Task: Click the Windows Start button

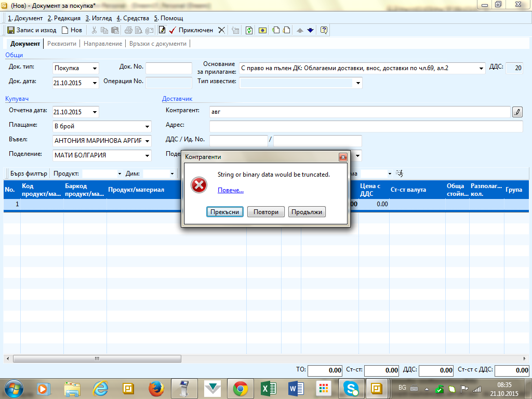Action: [x=14, y=389]
